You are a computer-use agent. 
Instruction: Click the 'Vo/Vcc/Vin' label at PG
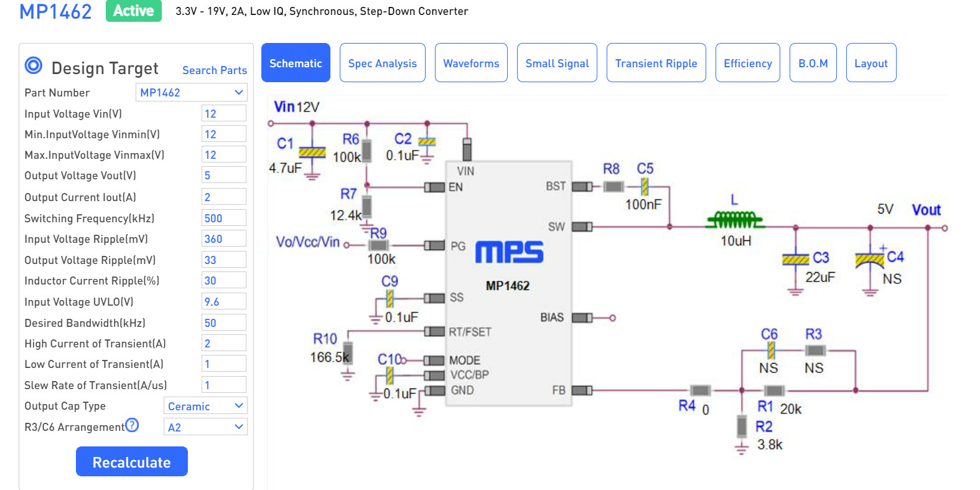tap(307, 242)
